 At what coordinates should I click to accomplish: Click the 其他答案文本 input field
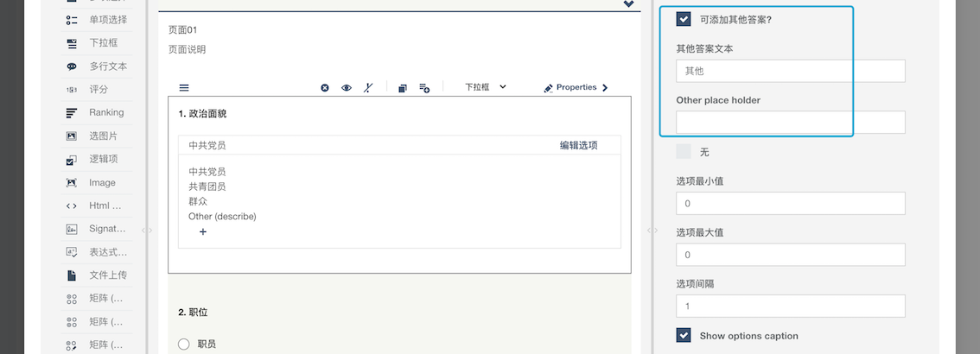click(791, 71)
